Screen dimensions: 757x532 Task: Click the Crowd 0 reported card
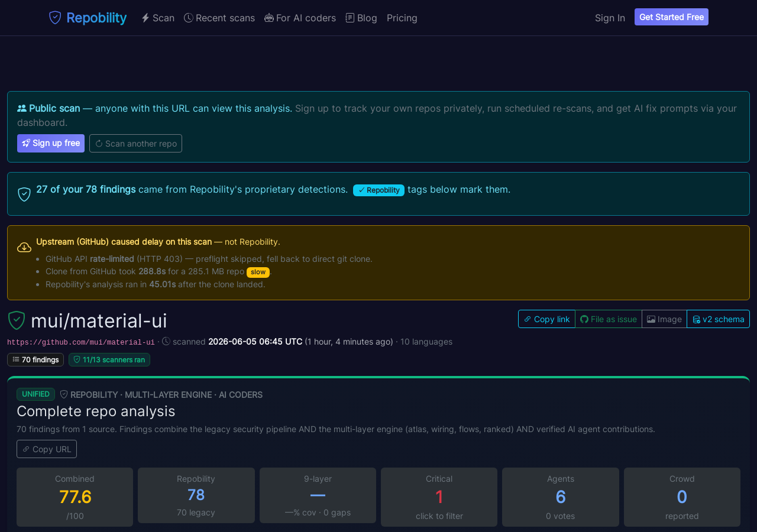pos(682,497)
